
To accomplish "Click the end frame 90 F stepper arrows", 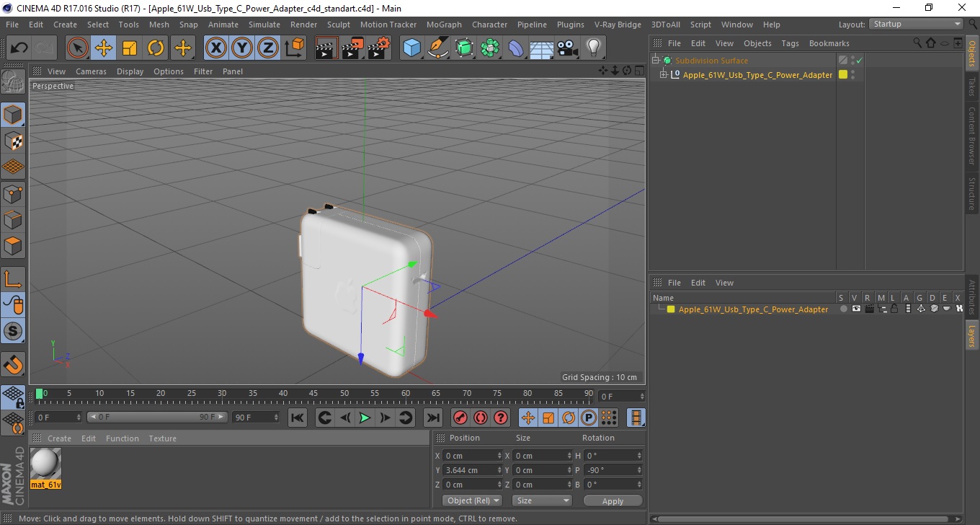I will tap(276, 417).
